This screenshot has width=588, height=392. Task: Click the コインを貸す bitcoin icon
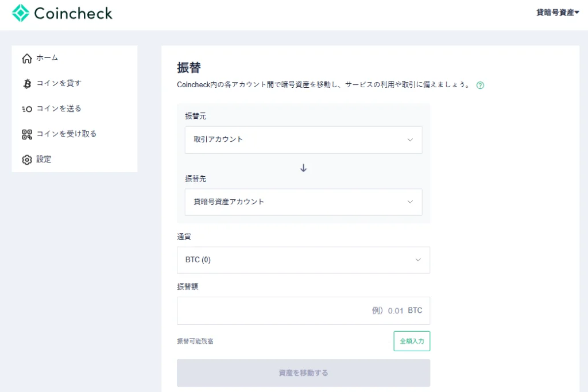[x=26, y=83]
